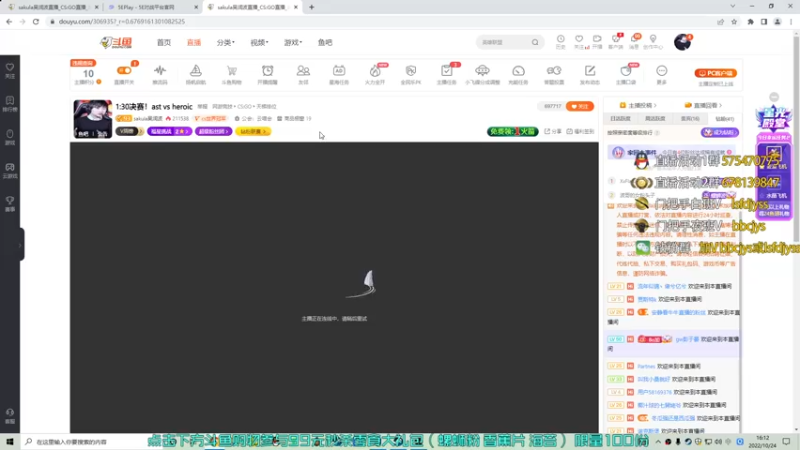Click the trophy icon in left sidebar
Image resolution: width=800 pixels, height=450 pixels.
(x=10, y=201)
